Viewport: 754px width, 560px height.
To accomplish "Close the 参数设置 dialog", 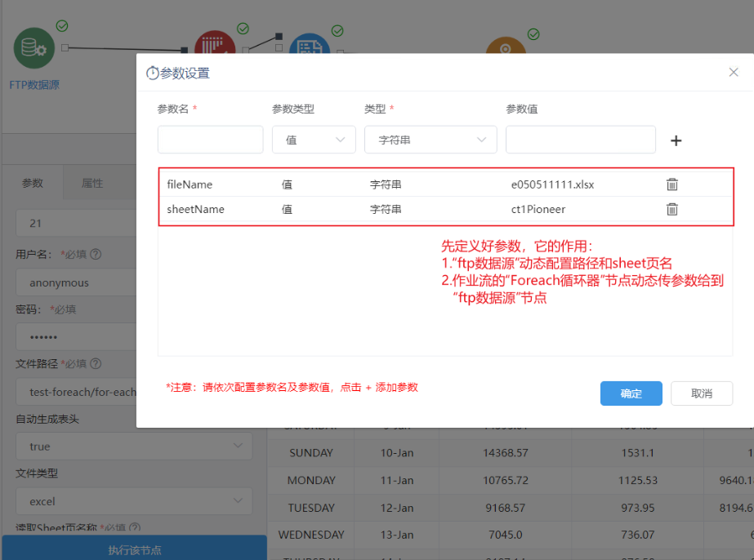I will (x=734, y=72).
